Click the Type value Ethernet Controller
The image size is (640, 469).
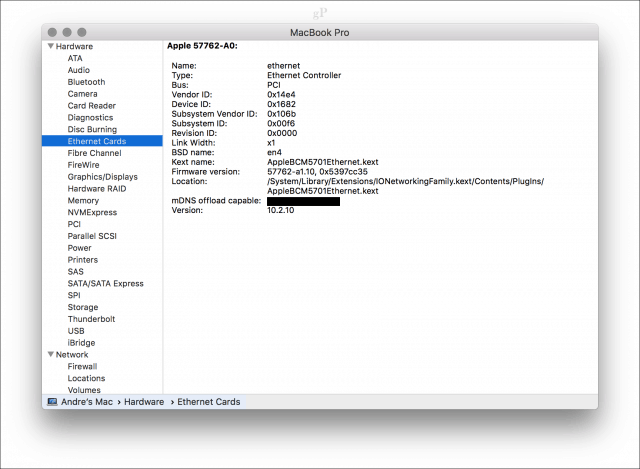(x=304, y=75)
